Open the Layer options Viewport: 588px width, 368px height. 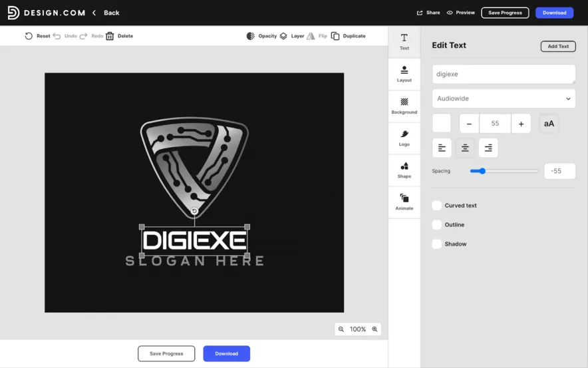click(x=284, y=36)
